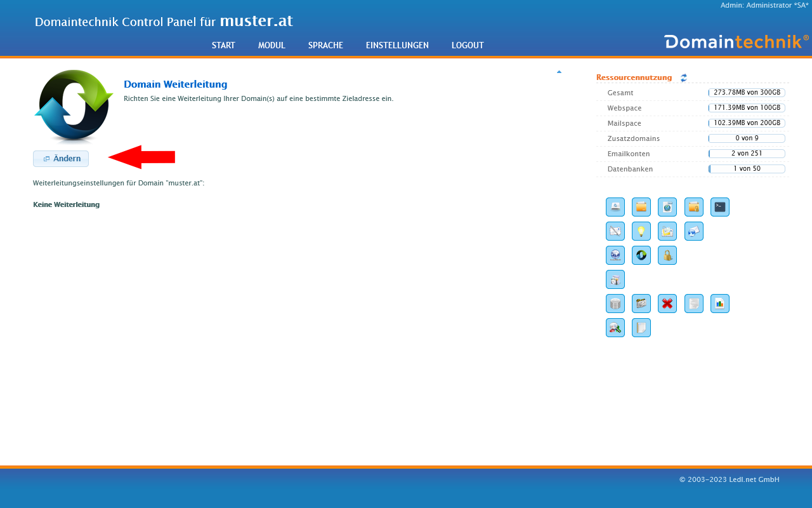Click the Domaintechnik logo
This screenshot has width=812, height=508.
point(736,42)
